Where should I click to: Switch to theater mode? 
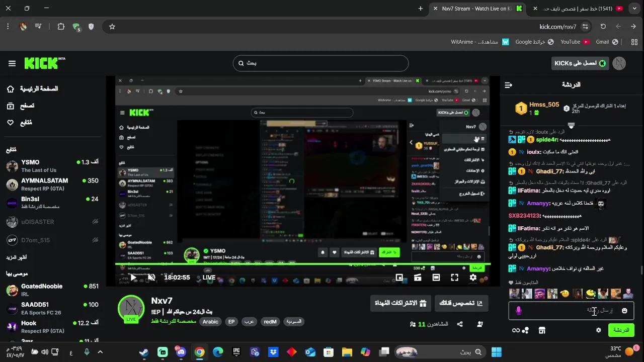point(436,278)
